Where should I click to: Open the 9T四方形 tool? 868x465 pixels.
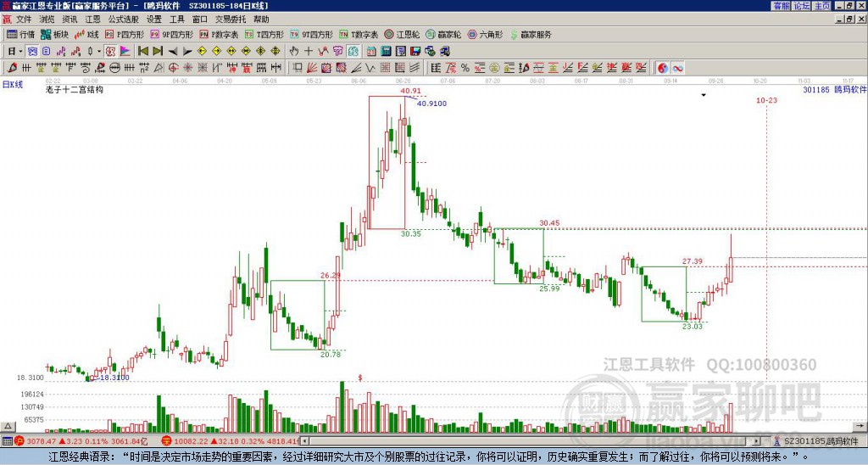312,34
